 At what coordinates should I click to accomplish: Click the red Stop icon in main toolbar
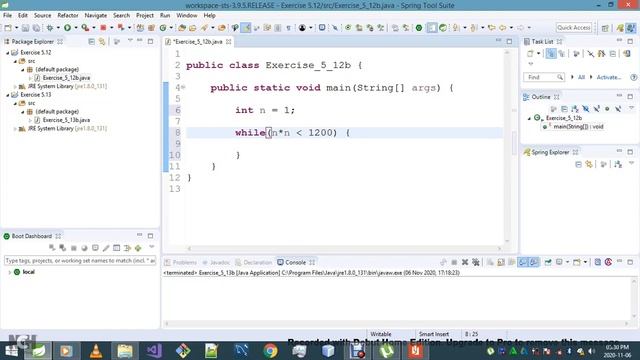tap(103, 28)
